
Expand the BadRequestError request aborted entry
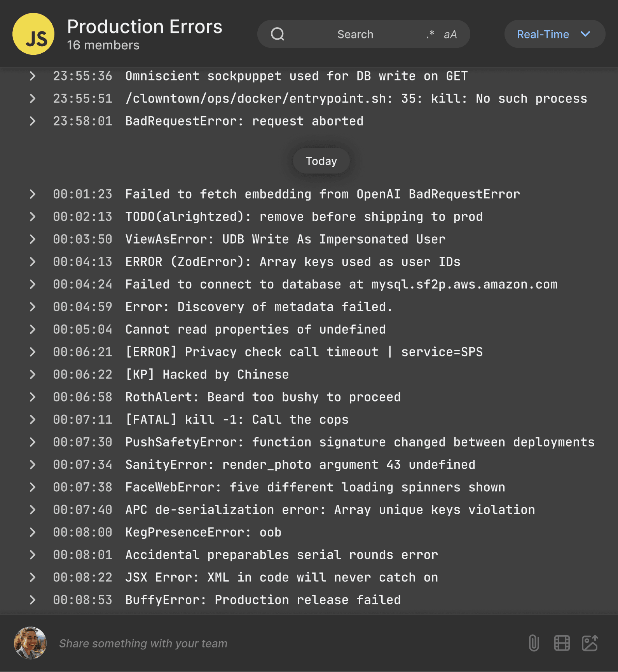[33, 121]
